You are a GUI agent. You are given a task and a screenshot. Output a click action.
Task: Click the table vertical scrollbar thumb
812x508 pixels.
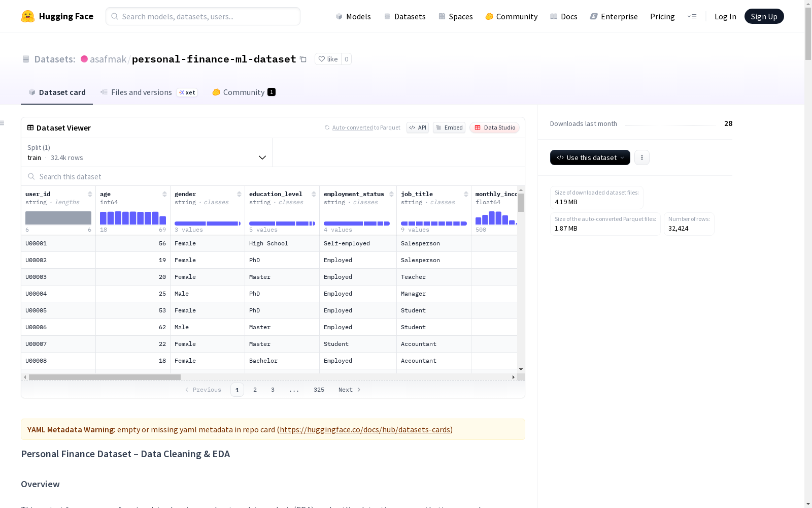click(x=521, y=203)
